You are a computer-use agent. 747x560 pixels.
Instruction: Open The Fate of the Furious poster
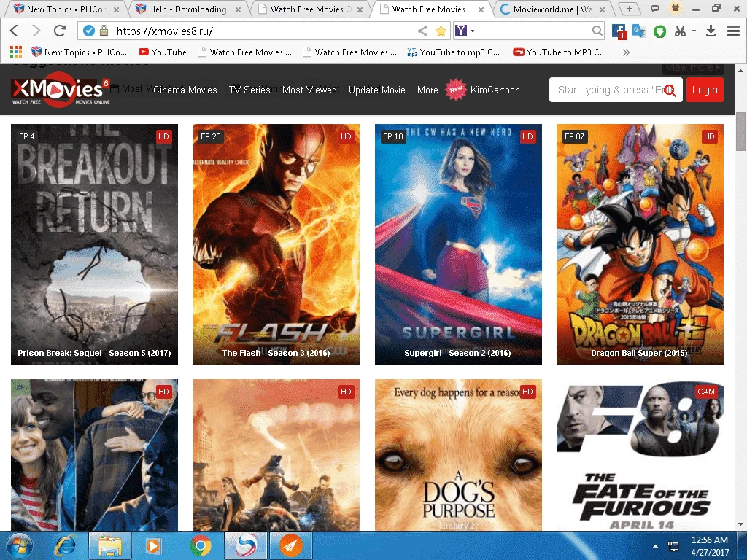click(x=640, y=455)
